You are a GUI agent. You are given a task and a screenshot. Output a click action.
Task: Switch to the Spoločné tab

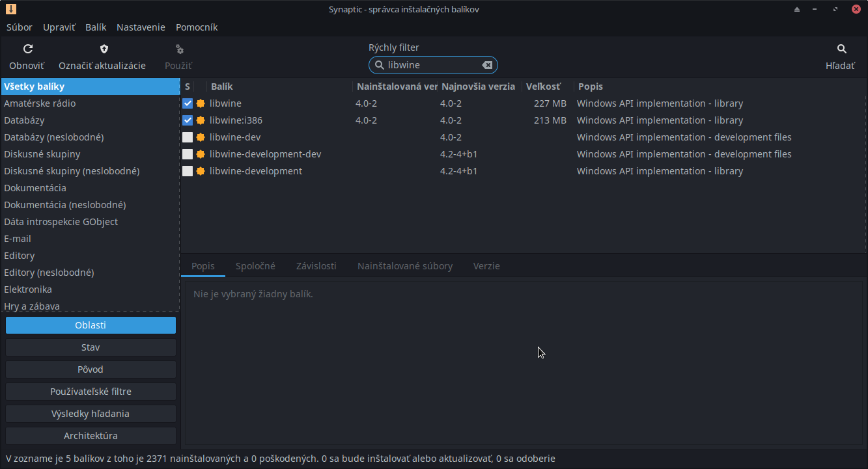pos(255,266)
